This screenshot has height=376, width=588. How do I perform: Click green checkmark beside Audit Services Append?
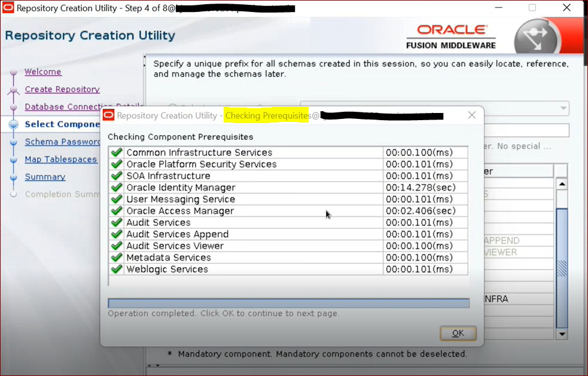click(x=117, y=234)
